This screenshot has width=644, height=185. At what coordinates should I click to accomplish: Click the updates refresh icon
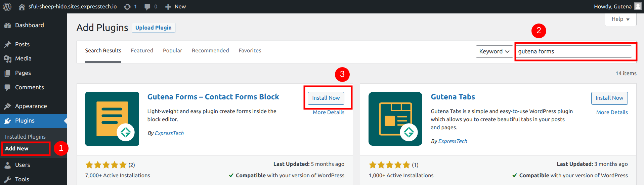pos(127,7)
